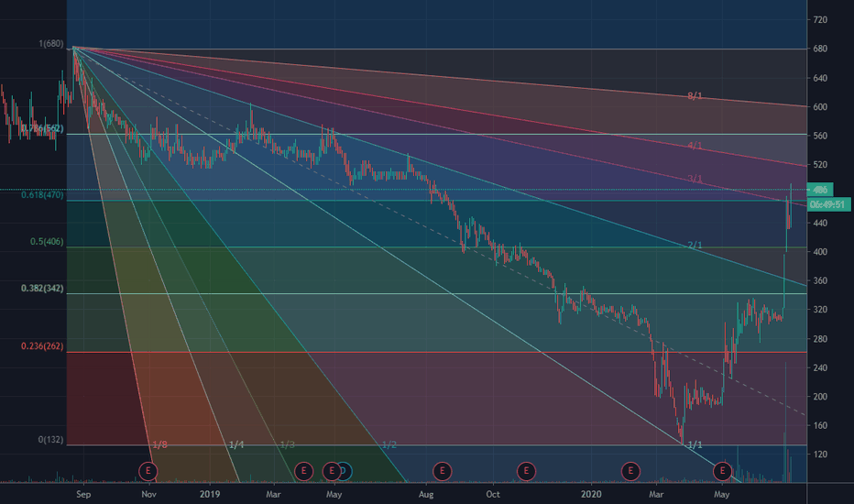Click the 360 price axis label
The image size is (854, 504).
click(820, 280)
